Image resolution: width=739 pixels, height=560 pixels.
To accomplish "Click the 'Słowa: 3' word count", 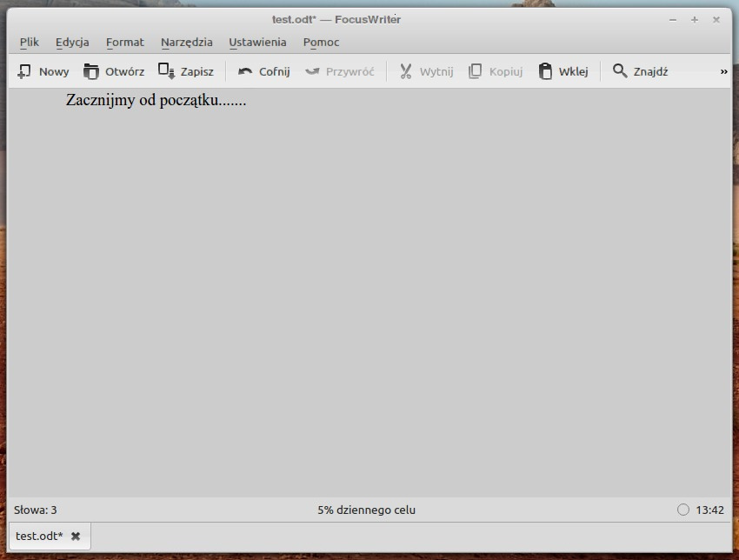I will [x=36, y=510].
